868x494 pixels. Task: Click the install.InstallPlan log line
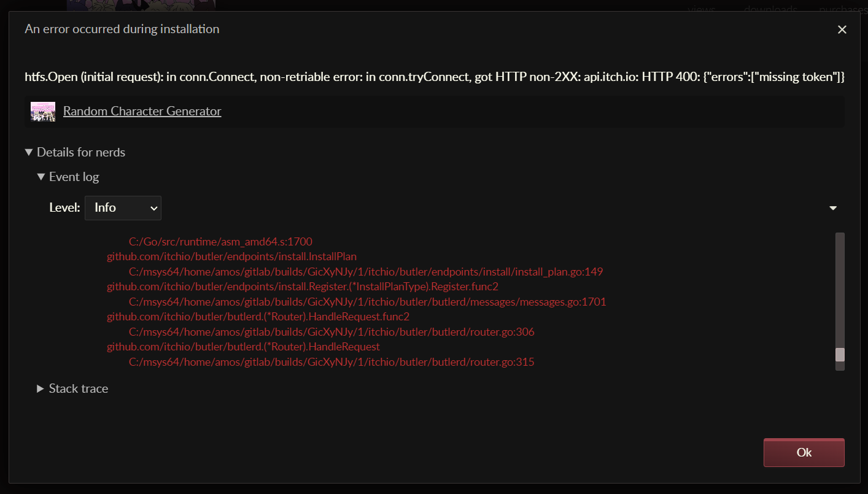(x=231, y=257)
